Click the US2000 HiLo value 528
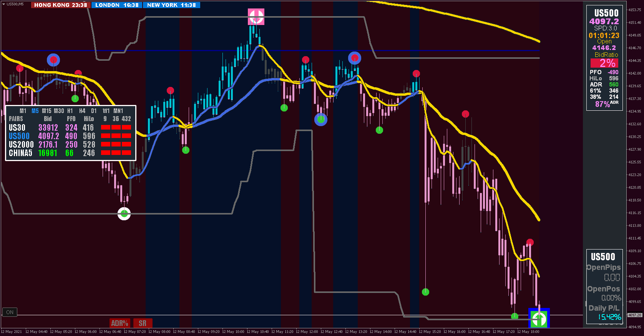 [x=89, y=145]
